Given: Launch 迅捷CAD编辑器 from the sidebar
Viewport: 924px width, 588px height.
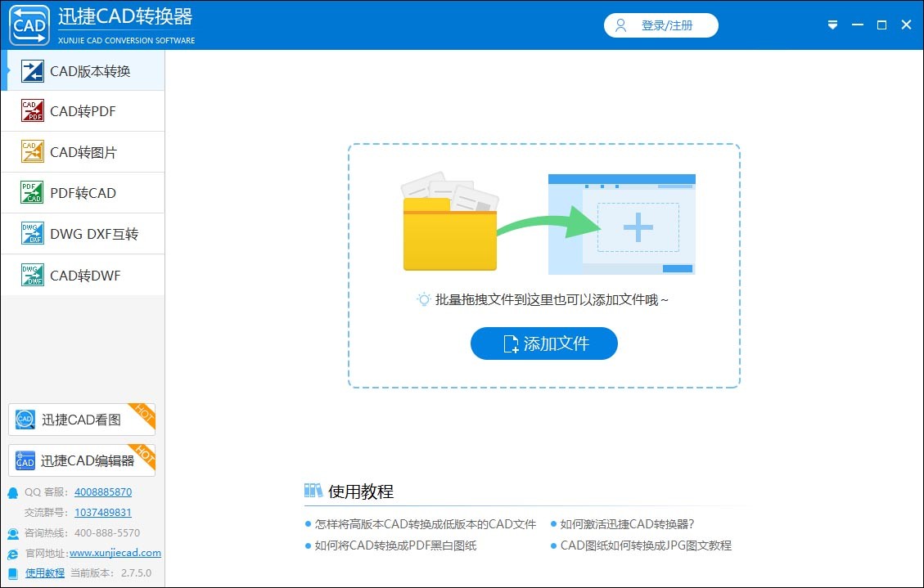Looking at the screenshot, I should click(80, 460).
